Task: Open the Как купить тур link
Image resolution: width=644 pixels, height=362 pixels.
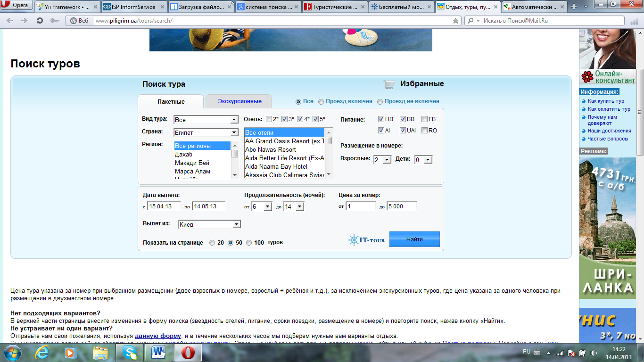Action: (606, 101)
